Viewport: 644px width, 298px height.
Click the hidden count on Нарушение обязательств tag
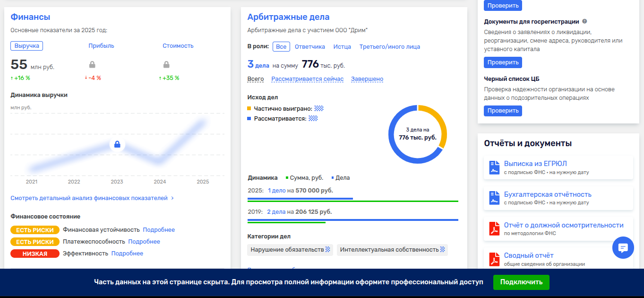click(x=328, y=249)
